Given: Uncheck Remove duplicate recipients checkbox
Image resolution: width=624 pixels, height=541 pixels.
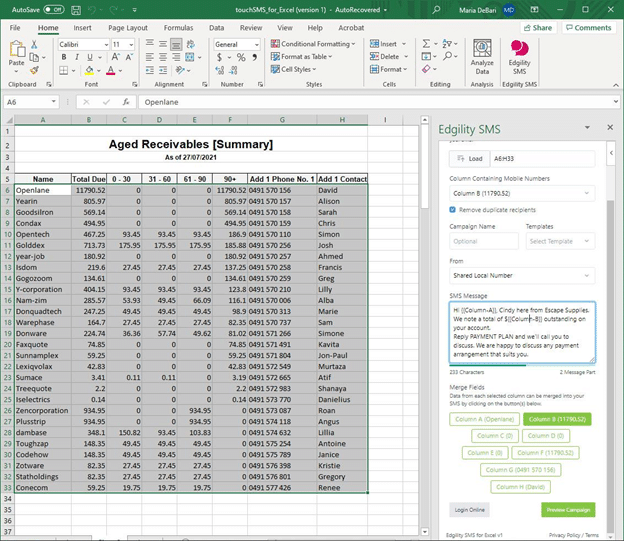Looking at the screenshot, I should pos(454,209).
